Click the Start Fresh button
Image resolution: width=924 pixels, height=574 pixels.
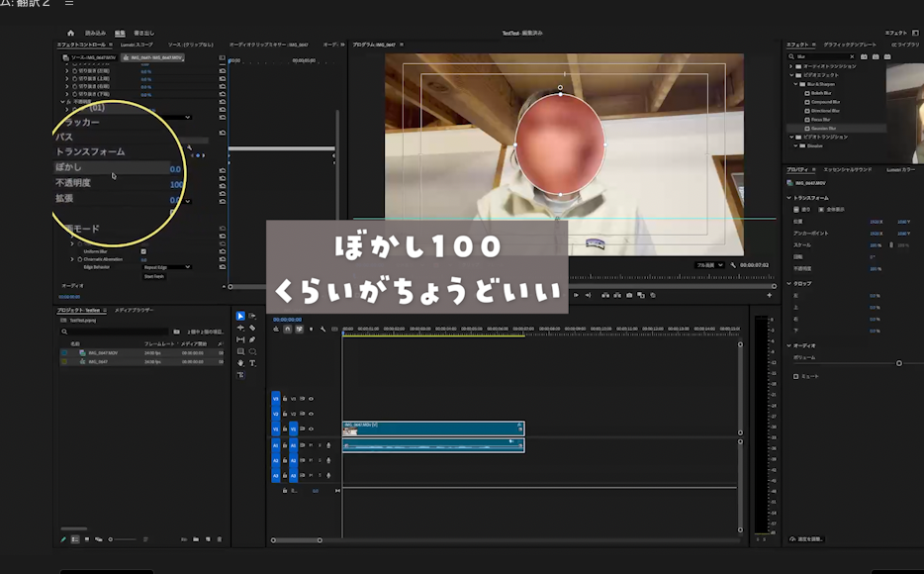(x=154, y=276)
